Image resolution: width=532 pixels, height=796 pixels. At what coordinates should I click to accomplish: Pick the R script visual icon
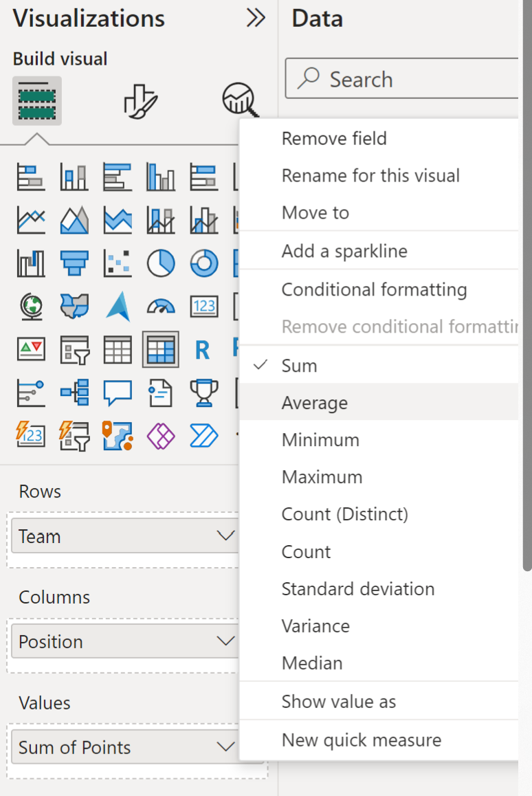(x=203, y=350)
